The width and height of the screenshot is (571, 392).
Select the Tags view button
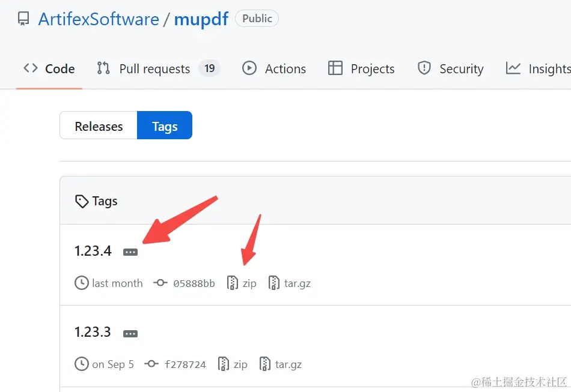click(165, 125)
